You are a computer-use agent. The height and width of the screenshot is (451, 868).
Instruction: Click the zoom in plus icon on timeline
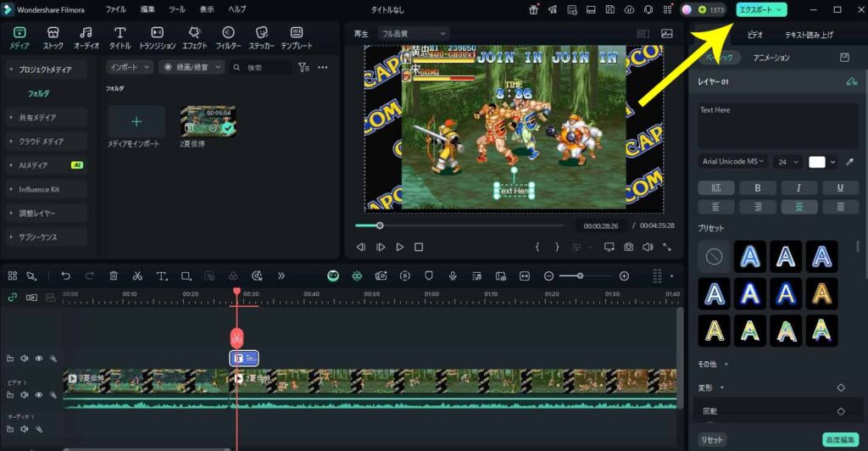coord(624,276)
